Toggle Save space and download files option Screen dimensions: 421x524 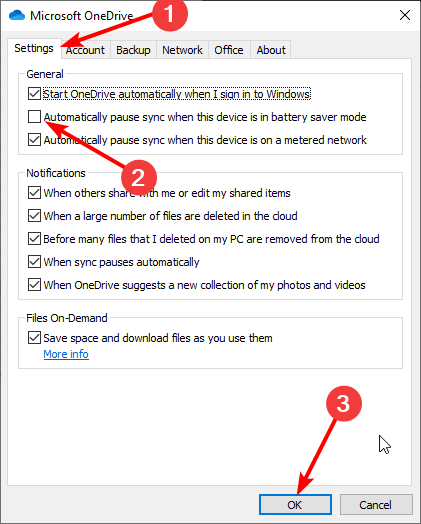coord(34,338)
